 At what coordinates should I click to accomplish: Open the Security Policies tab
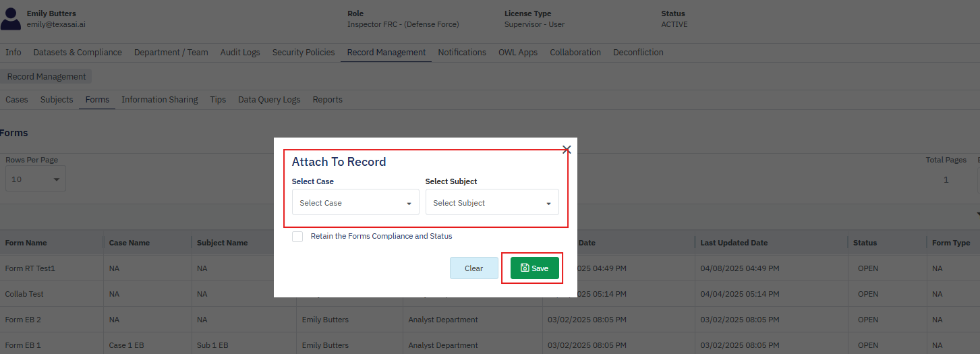pos(303,53)
